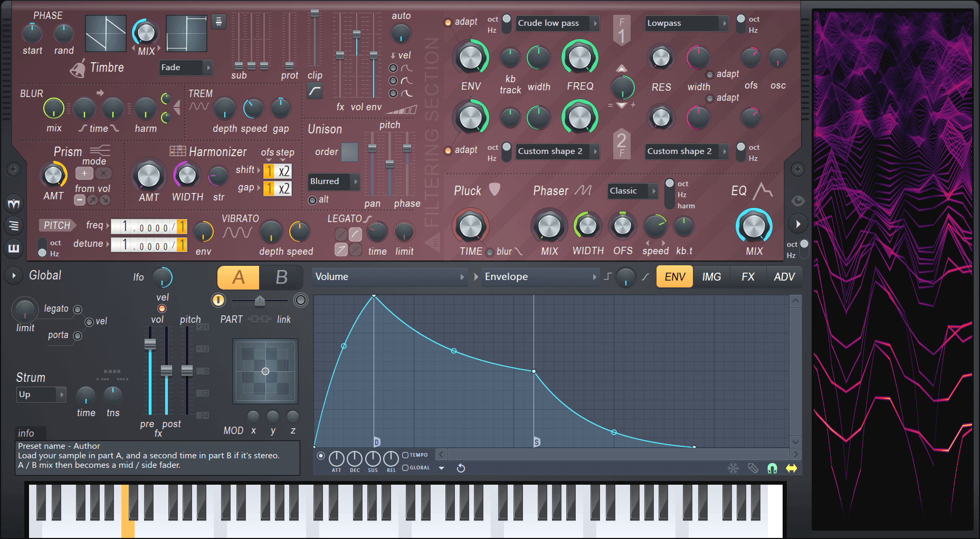Click the A/B PART mix slider handle
The image size is (980, 539).
point(260,301)
